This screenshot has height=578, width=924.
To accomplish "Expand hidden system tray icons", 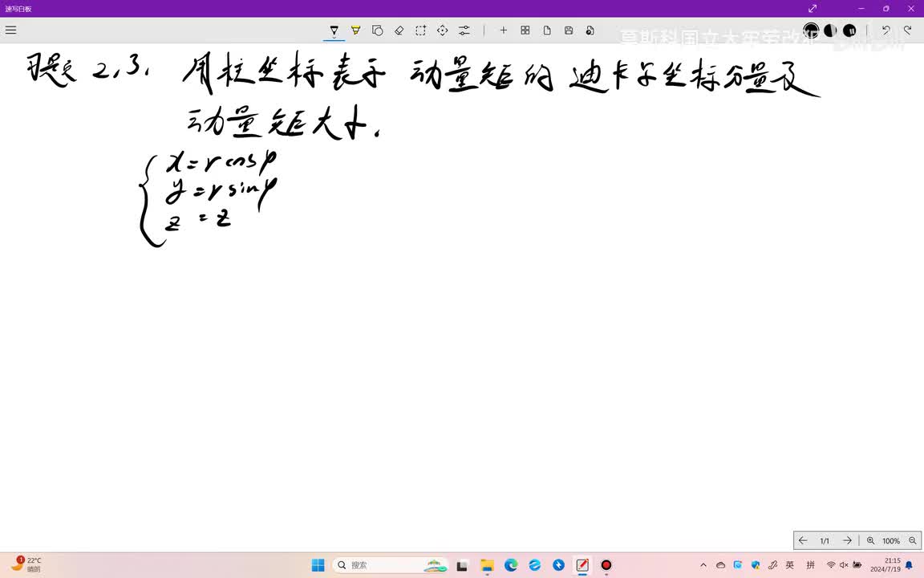I will (x=703, y=565).
